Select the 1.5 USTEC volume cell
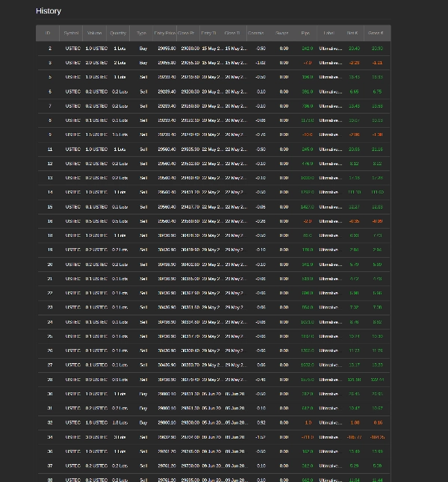Image resolution: width=448 pixels, height=482 pixels. (x=96, y=135)
